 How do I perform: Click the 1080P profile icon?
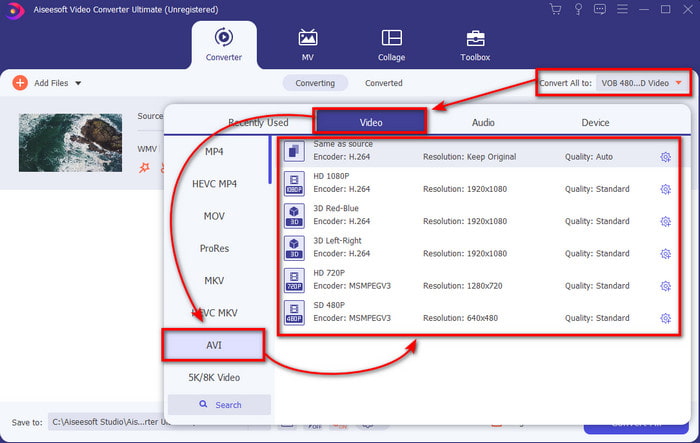294,184
